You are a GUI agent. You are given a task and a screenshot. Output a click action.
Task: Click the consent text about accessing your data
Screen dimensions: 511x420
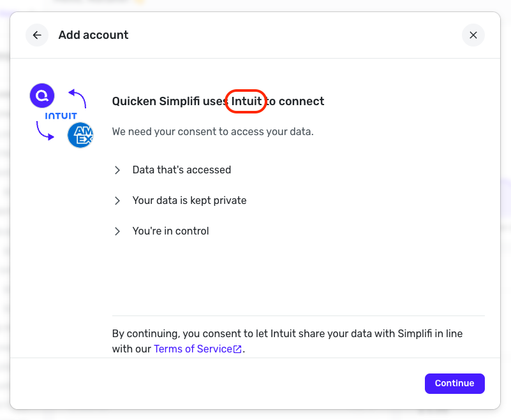coord(212,132)
